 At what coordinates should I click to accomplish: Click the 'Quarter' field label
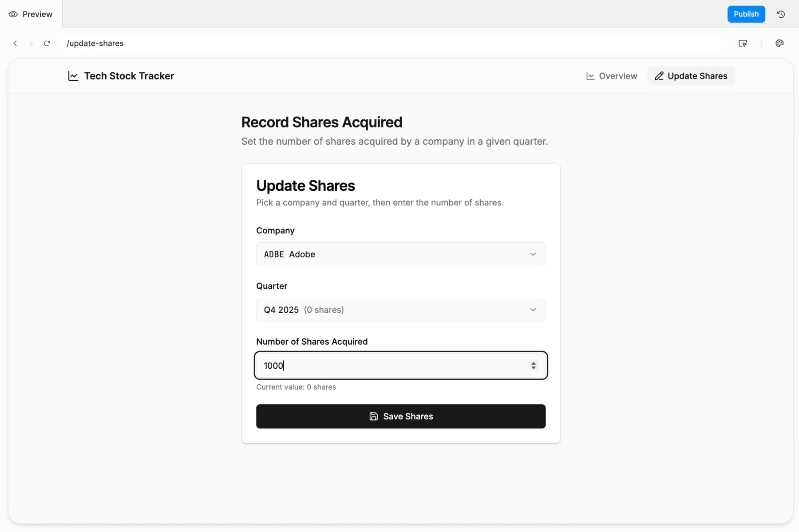[x=272, y=286]
